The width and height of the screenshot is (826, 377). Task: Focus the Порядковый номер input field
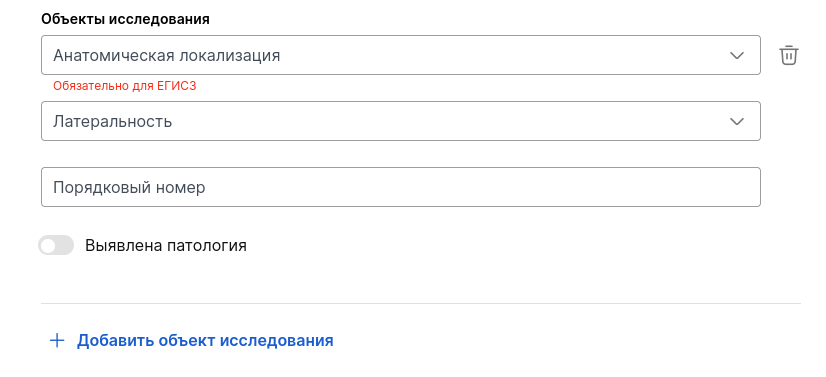[x=401, y=187]
